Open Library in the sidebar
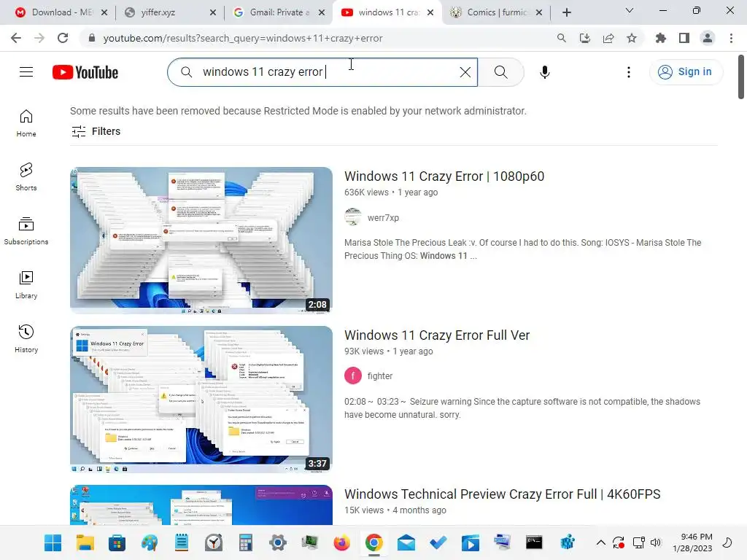The height and width of the screenshot is (560, 747). [26, 285]
